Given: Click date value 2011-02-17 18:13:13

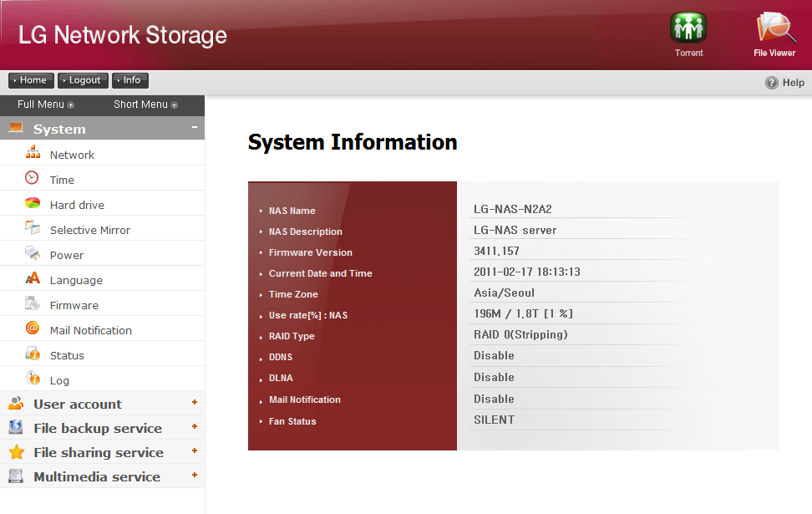Looking at the screenshot, I should click(526, 272).
